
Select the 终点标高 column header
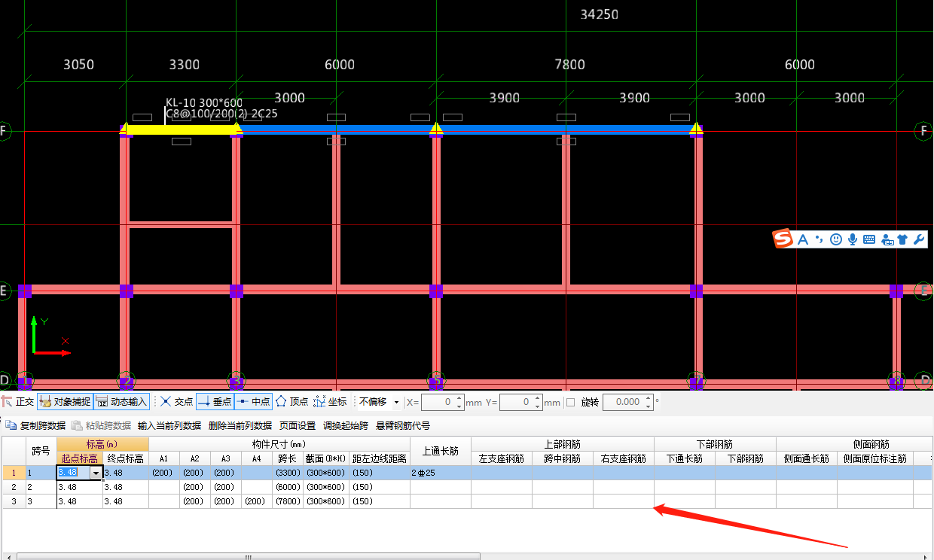click(126, 458)
